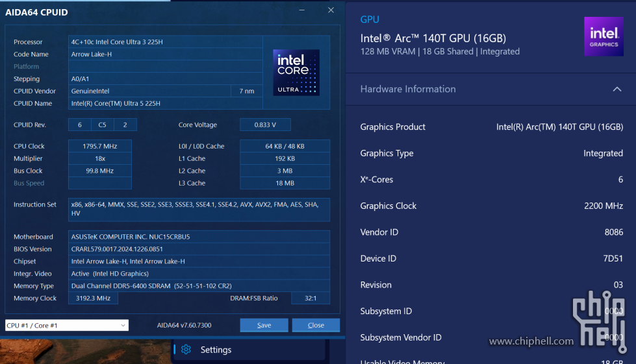The image size is (636, 364).
Task: Click the Graphics Clock value 2200 MHz
Action: pos(604,206)
